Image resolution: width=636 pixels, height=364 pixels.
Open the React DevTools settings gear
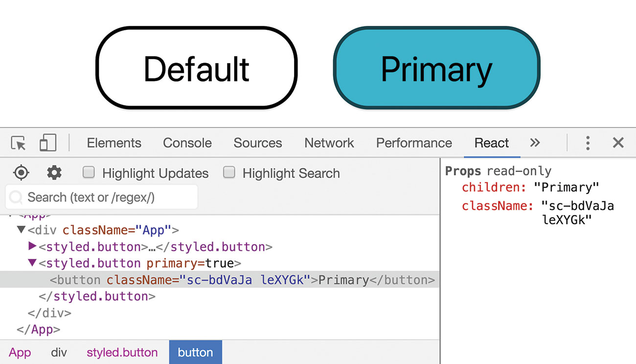(x=53, y=172)
